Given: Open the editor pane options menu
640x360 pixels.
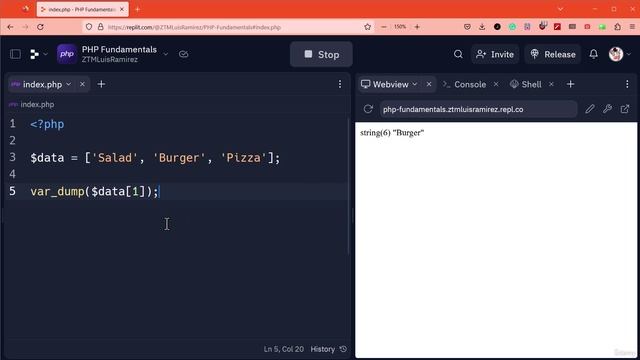Looking at the screenshot, I should click(340, 84).
